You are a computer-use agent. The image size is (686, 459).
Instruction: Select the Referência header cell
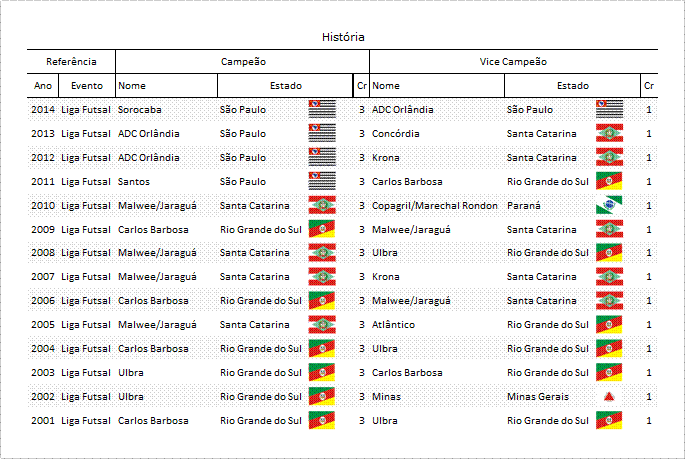coord(71,62)
